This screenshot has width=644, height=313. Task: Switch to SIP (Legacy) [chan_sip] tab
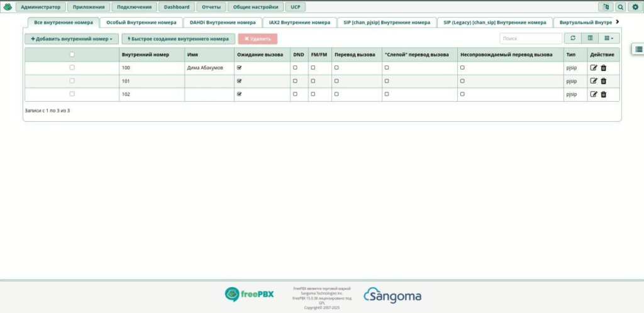[x=495, y=23]
